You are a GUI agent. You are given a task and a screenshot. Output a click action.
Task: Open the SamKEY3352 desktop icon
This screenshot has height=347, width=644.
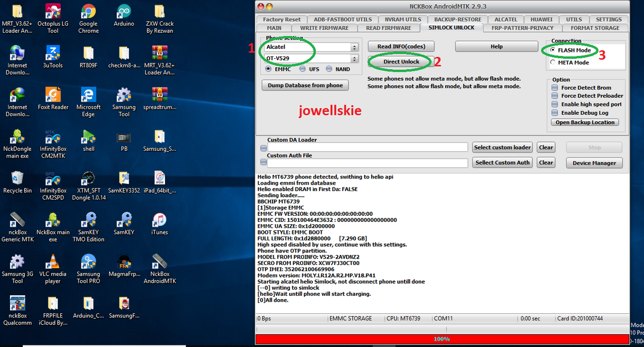pyautogui.click(x=124, y=182)
